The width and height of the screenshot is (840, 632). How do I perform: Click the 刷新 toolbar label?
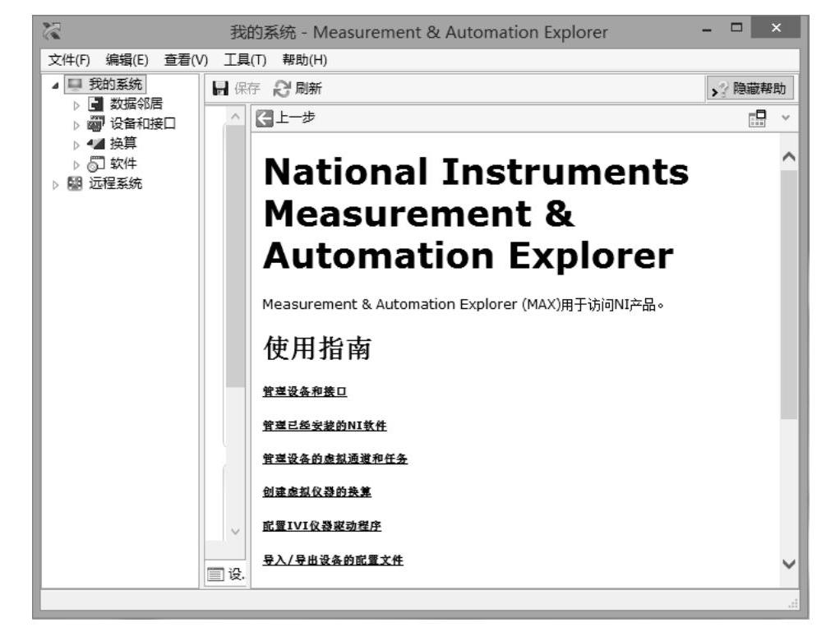pyautogui.click(x=308, y=89)
